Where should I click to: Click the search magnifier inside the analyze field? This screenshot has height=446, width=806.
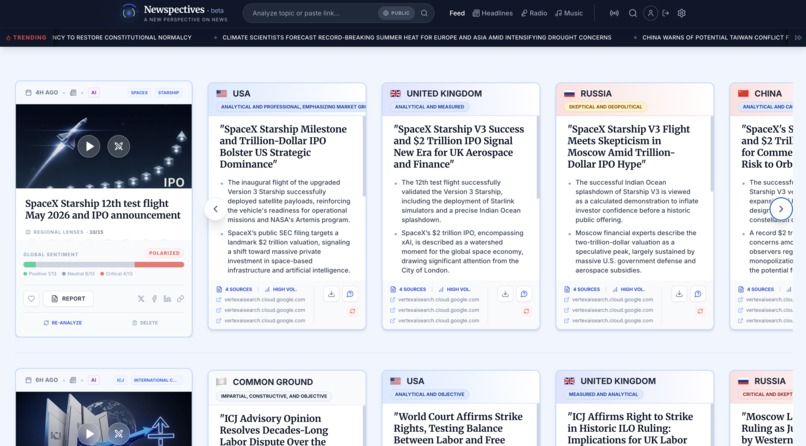pyautogui.click(x=424, y=13)
